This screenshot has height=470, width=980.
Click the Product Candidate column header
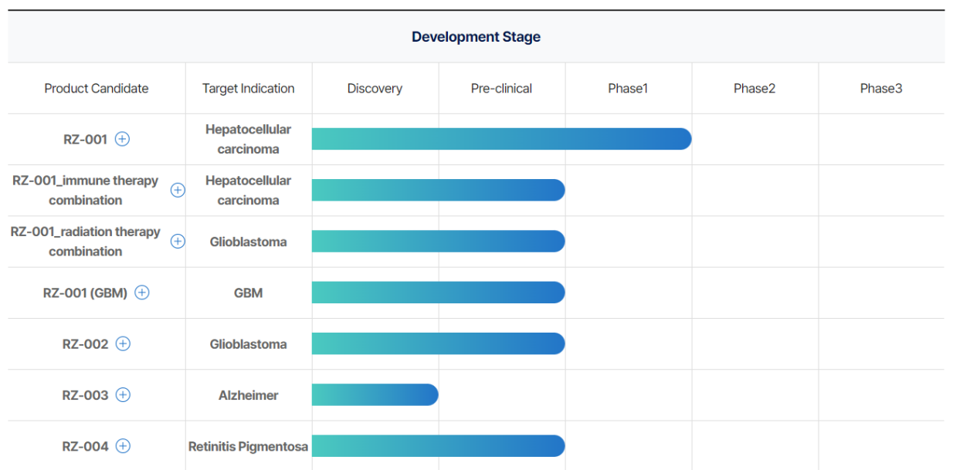[97, 89]
